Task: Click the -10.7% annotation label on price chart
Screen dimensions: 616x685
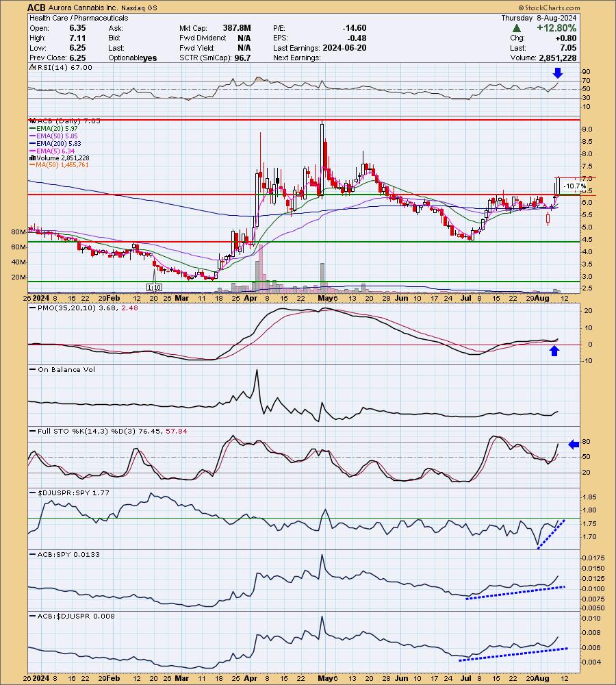Action: pos(574,186)
